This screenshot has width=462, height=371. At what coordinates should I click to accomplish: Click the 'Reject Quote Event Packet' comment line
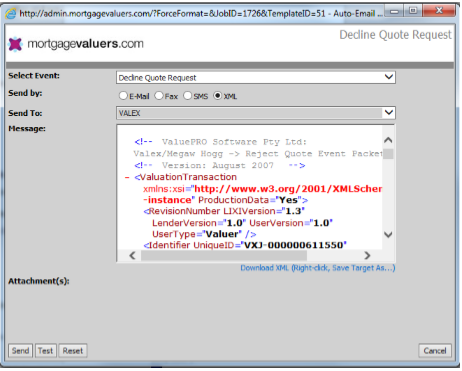point(258,154)
